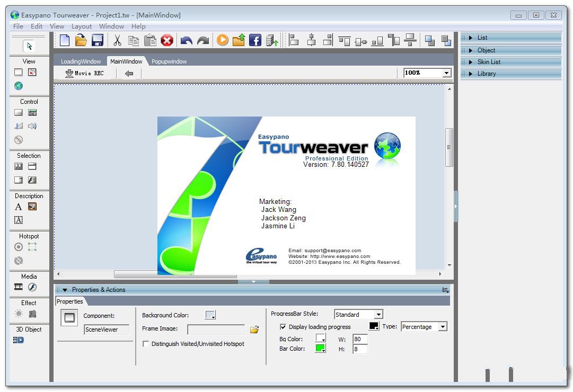573x392 pixels.
Task: Open the 100% zoom dropdown
Action: pyautogui.click(x=446, y=73)
